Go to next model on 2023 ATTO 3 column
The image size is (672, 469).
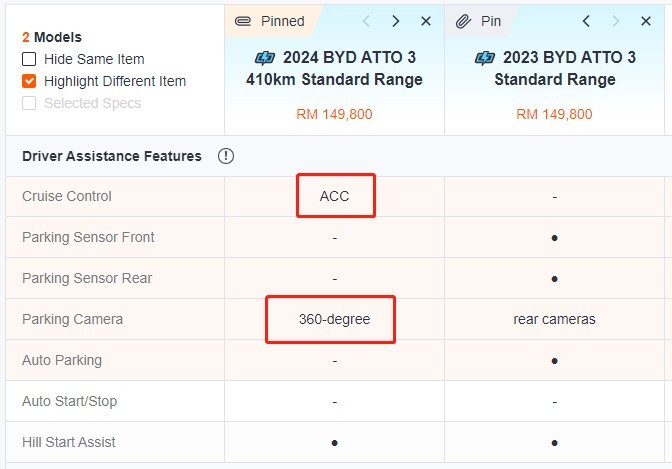pyautogui.click(x=616, y=21)
